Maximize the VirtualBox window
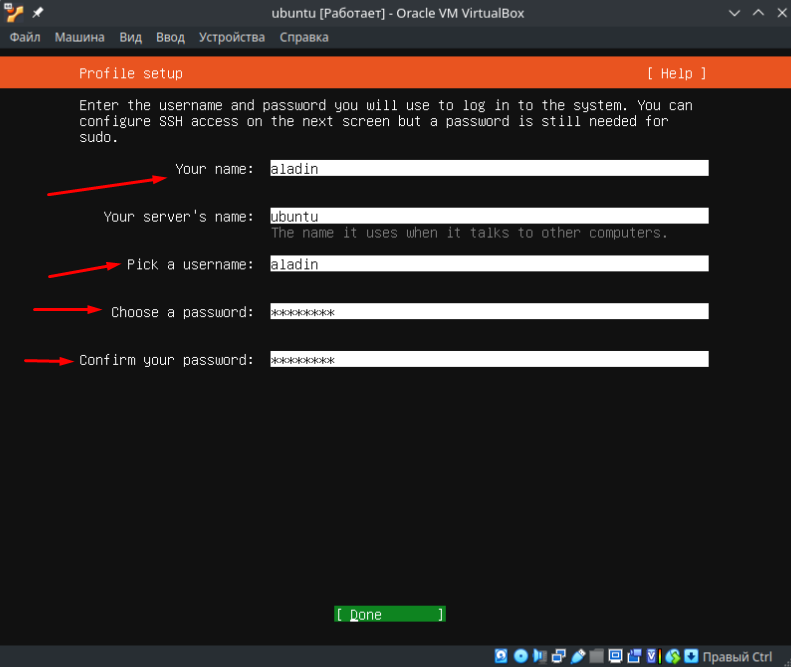Screen dimensions: 791x667 coord(758,13)
